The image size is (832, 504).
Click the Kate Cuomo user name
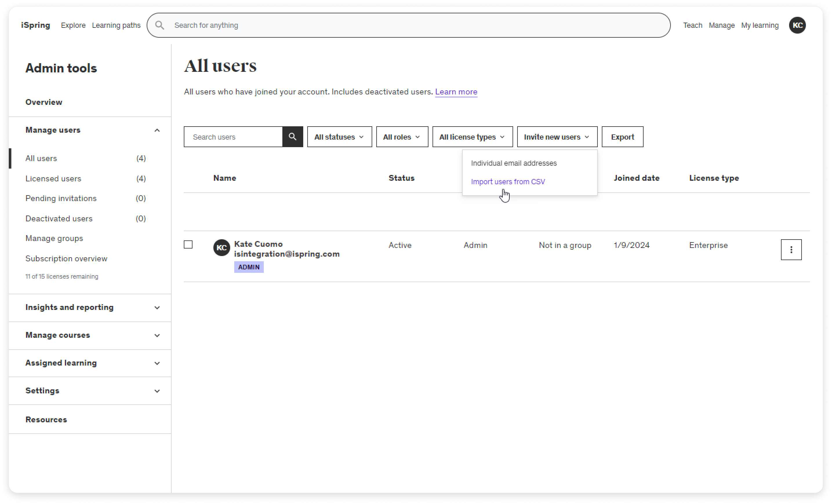tap(258, 244)
